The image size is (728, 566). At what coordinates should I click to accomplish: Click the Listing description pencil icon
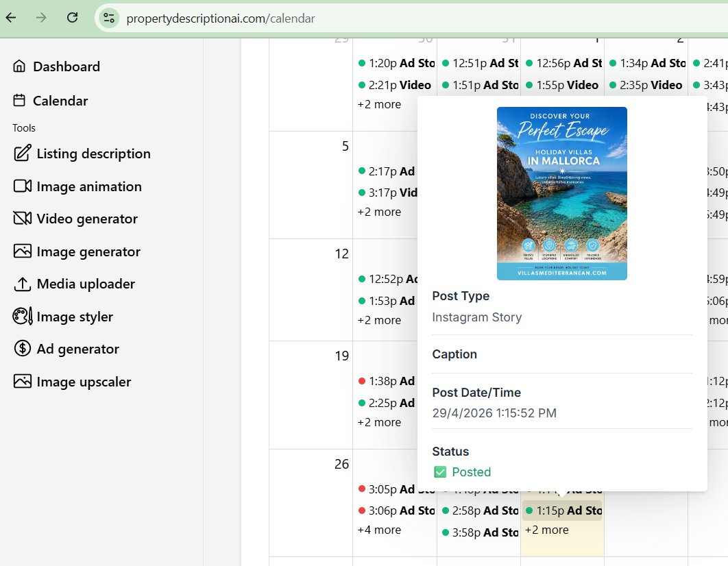click(x=23, y=153)
